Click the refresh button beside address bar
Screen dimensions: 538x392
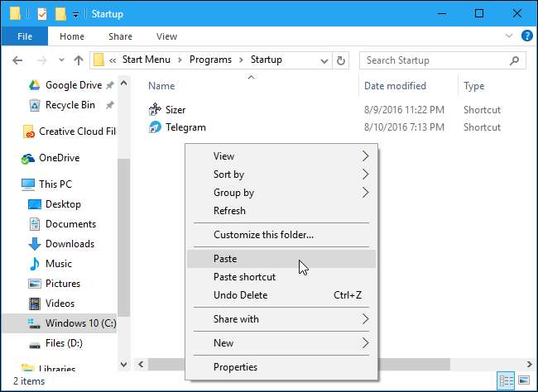click(x=340, y=60)
